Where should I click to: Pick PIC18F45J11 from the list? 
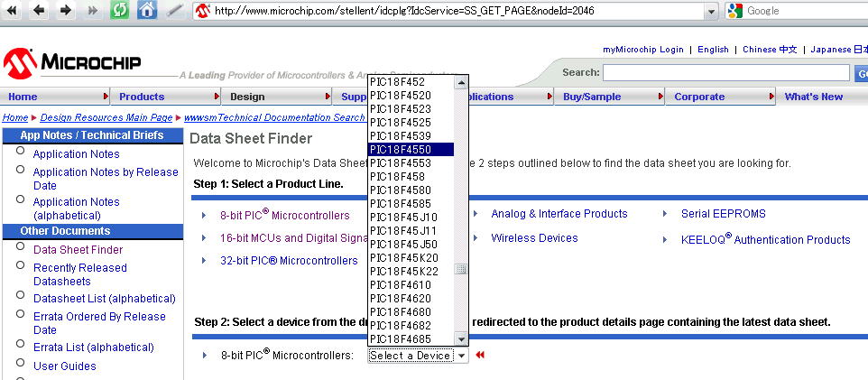tap(411, 230)
